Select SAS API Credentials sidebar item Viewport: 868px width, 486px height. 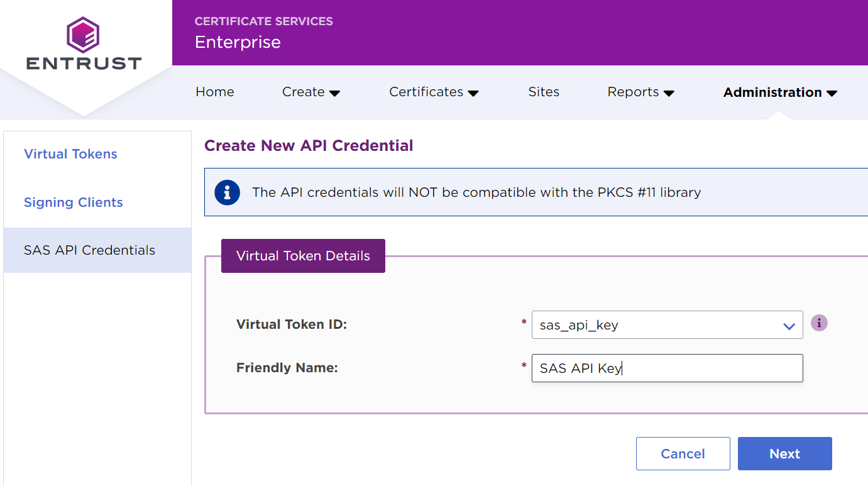89,250
